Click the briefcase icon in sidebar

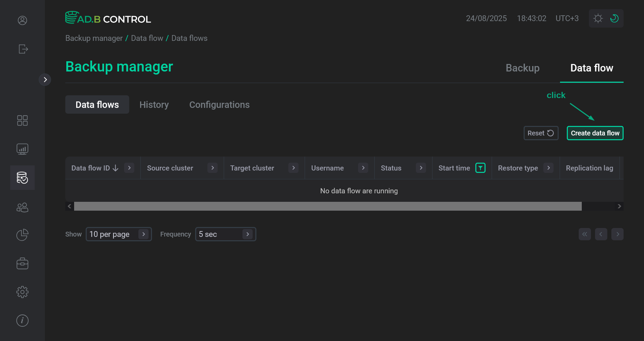(x=22, y=263)
